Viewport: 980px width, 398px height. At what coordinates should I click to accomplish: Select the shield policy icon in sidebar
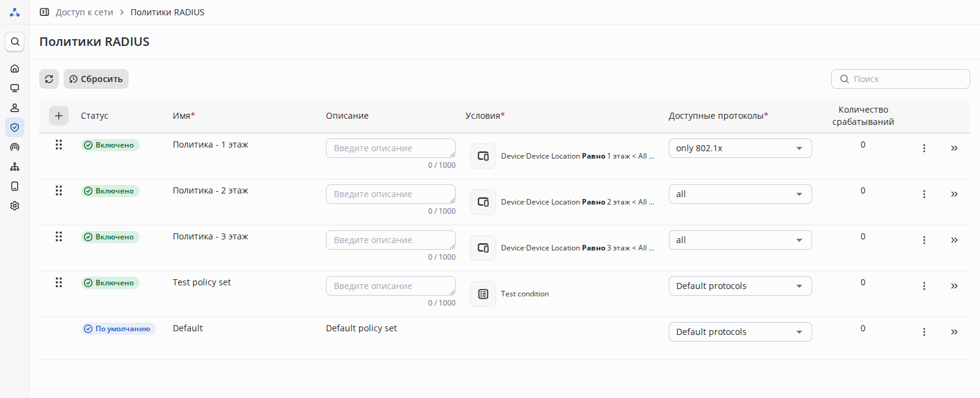click(15, 127)
